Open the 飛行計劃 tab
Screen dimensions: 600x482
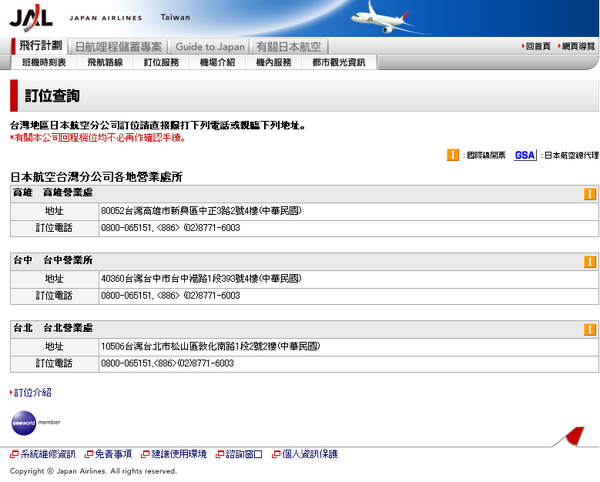point(41,46)
